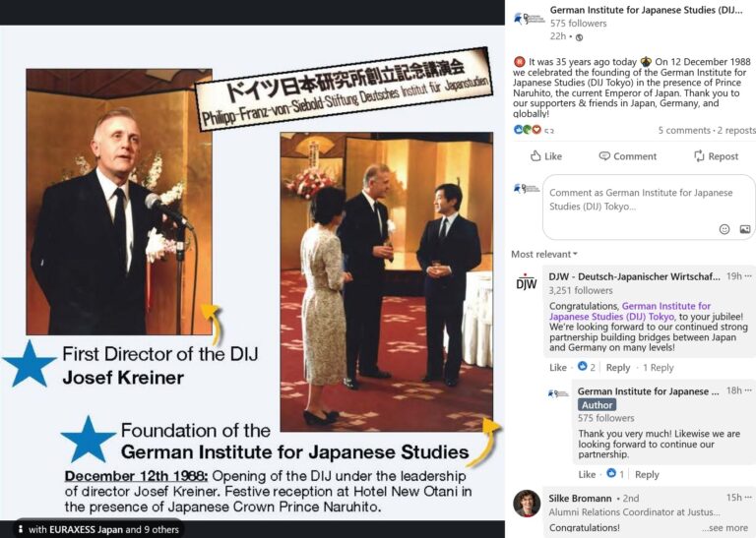View the post reaction icons list
Image resolution: width=756 pixels, height=538 pixels.
coord(528,130)
